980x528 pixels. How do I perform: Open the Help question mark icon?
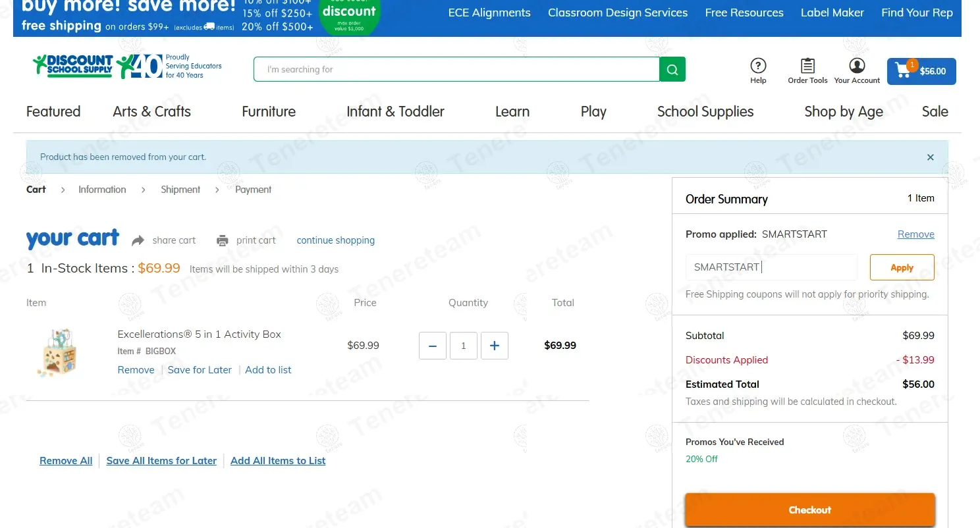(758, 66)
